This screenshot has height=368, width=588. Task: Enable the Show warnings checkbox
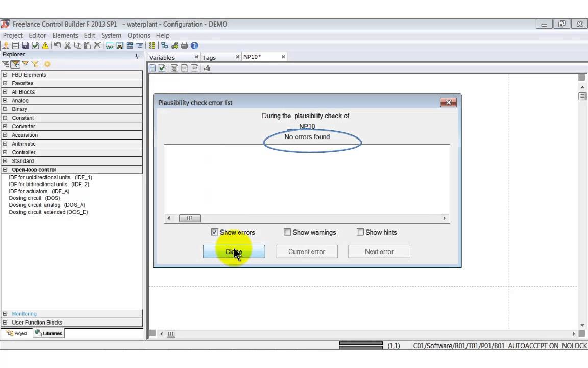(x=287, y=232)
